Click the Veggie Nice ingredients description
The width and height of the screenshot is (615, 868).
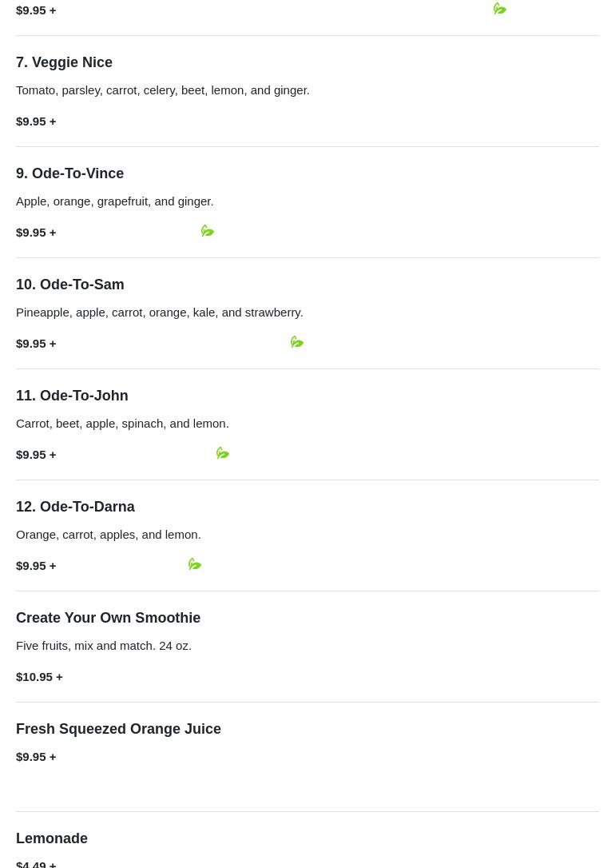pyautogui.click(x=163, y=90)
